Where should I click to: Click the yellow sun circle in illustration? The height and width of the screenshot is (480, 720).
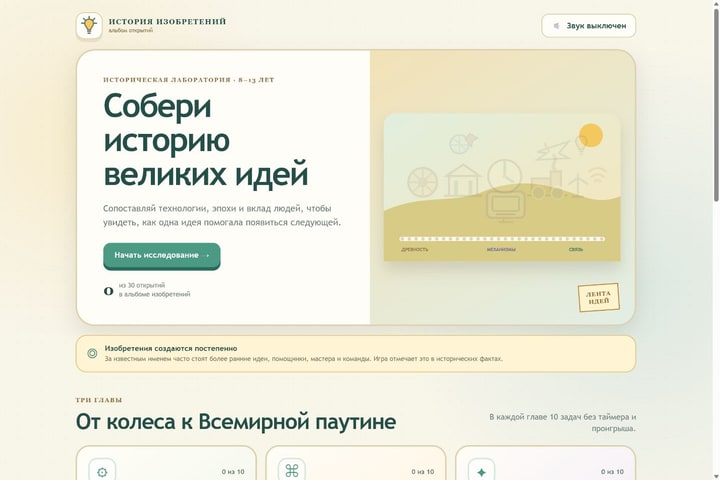click(x=591, y=136)
